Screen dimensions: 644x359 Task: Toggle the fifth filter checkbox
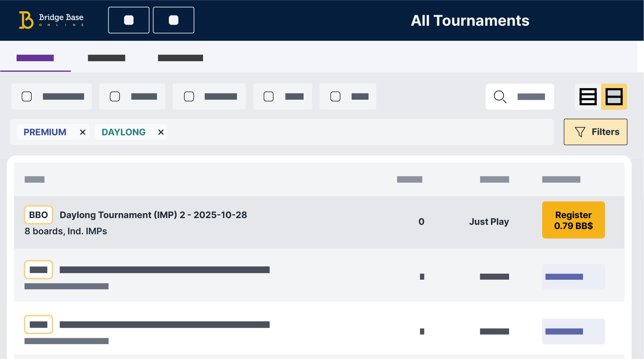(x=335, y=97)
